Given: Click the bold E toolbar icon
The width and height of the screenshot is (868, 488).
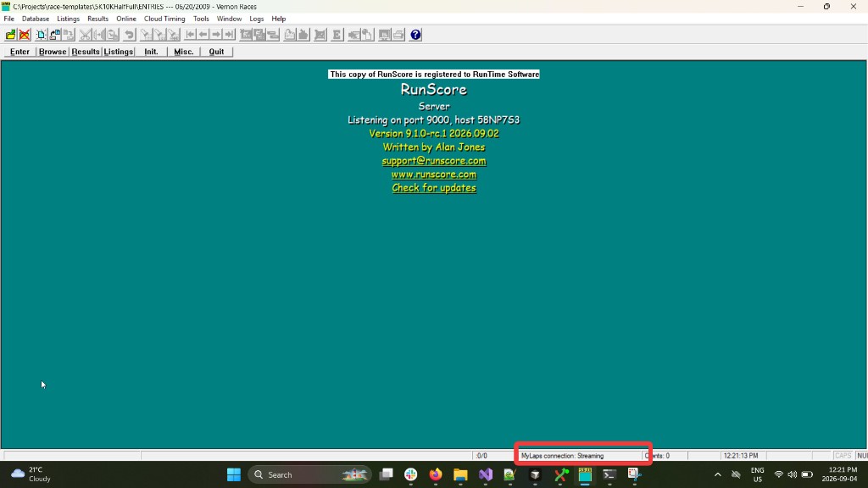Looking at the screenshot, I should (337, 35).
